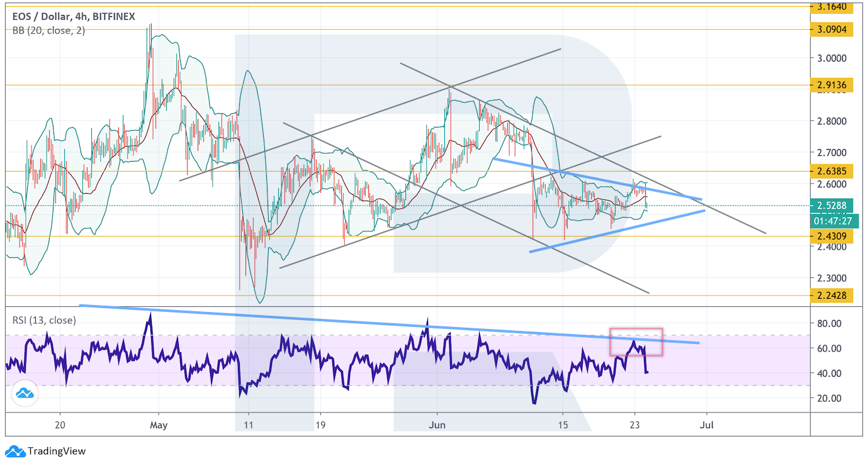Open the TradingView logo link
Viewport: 868px width, 466px height.
point(45,451)
